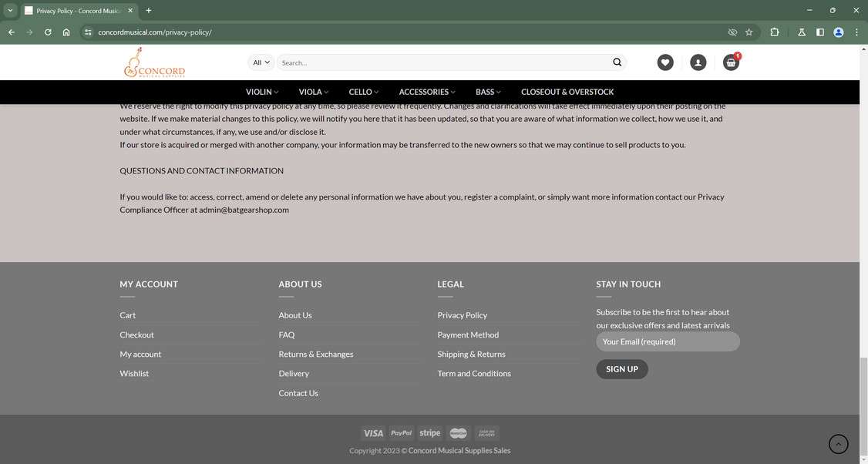Click the Visa payment icon
The height and width of the screenshot is (464, 868).
[372, 433]
